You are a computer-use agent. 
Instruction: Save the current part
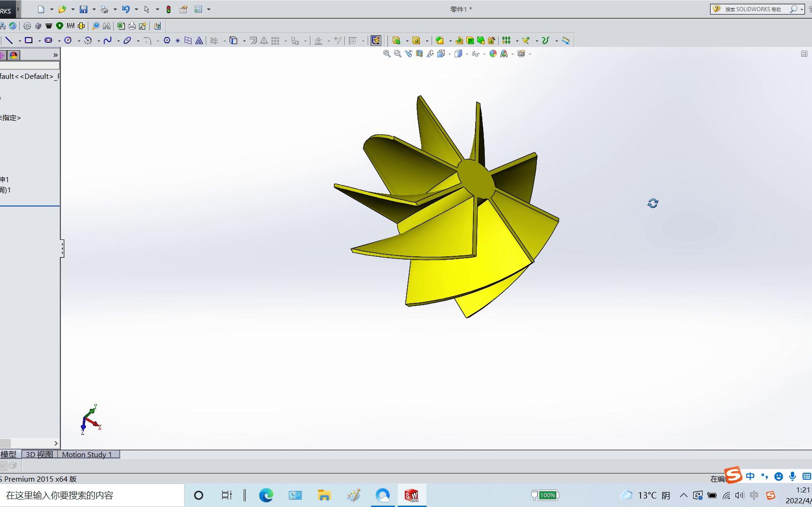pyautogui.click(x=84, y=9)
